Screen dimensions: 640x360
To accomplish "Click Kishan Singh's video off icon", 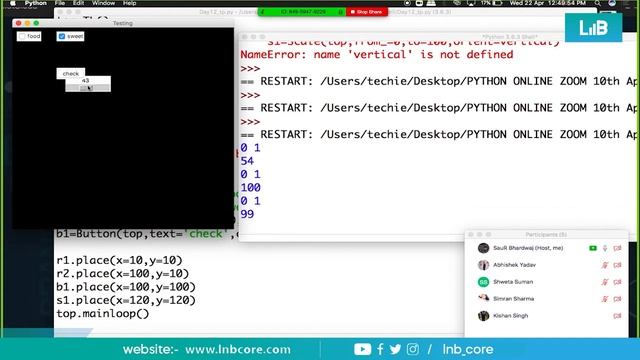I will click(617, 316).
